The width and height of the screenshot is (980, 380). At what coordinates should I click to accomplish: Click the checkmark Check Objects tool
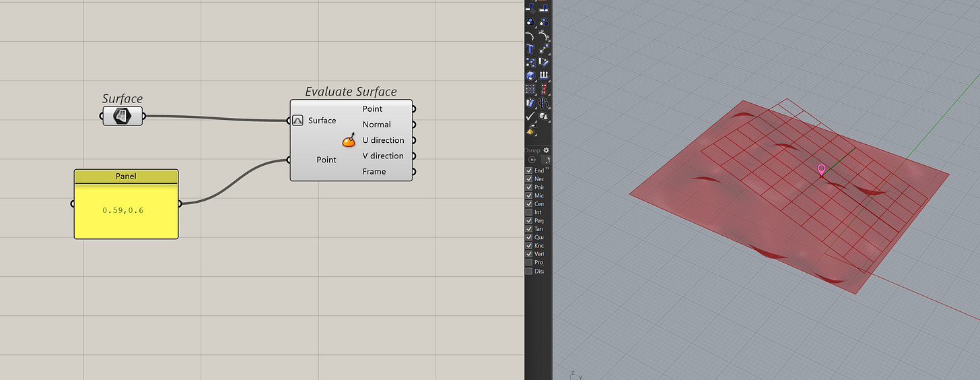click(530, 115)
